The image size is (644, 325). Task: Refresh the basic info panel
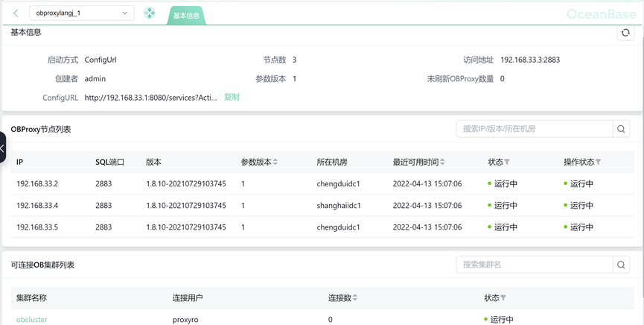coord(625,33)
